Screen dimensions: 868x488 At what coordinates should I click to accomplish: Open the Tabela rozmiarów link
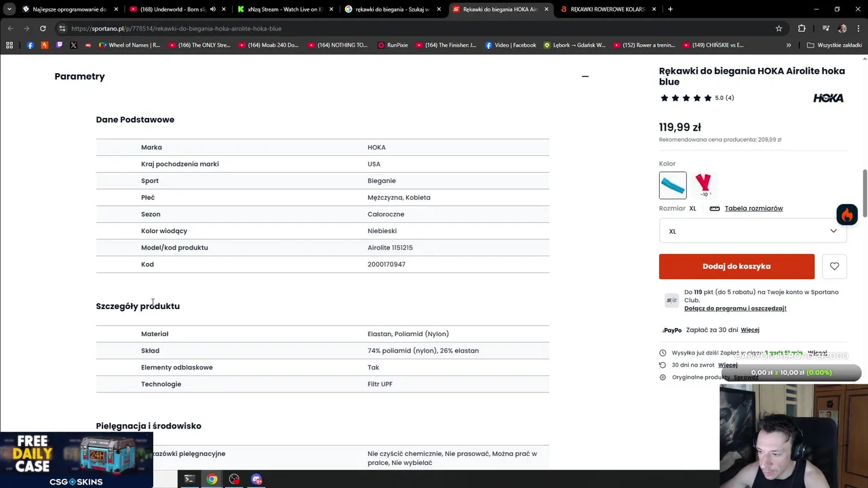click(x=753, y=209)
